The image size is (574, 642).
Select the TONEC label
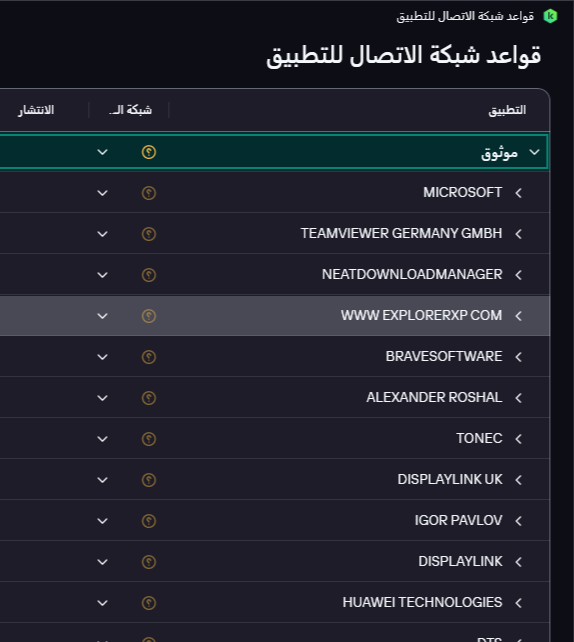[479, 438]
